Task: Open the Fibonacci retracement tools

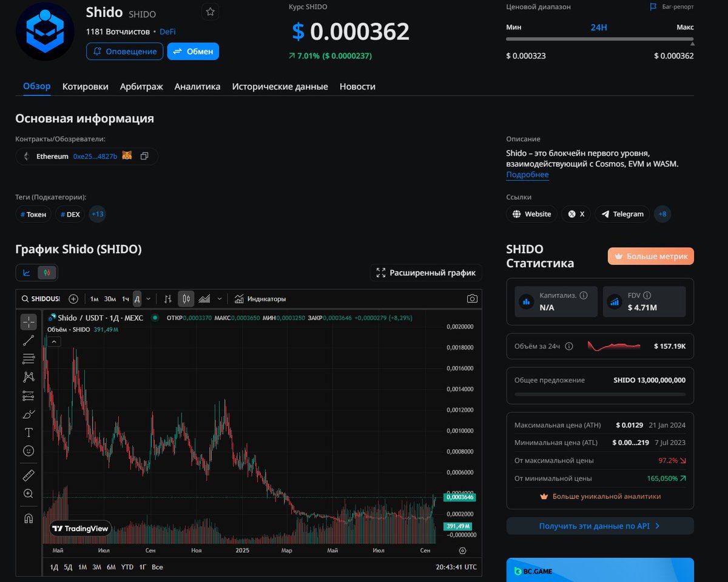Action: [29, 358]
